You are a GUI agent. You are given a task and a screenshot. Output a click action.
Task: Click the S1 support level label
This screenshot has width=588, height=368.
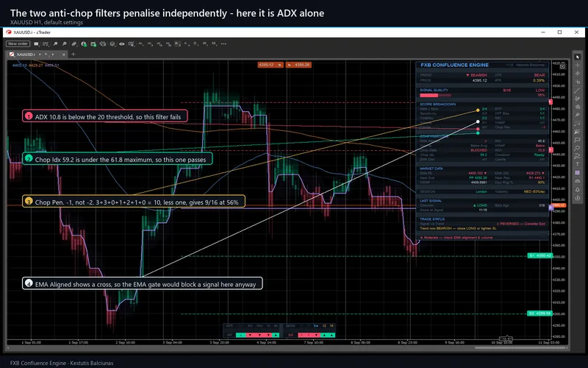[x=539, y=255]
